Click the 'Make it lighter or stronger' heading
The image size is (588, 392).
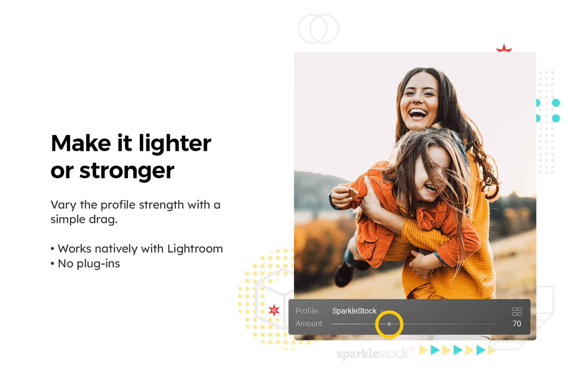click(x=131, y=156)
